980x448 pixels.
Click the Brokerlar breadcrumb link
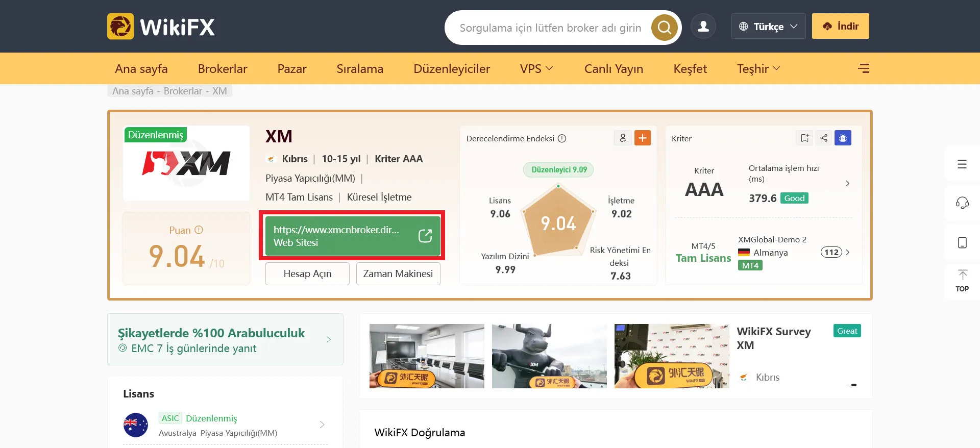(183, 91)
